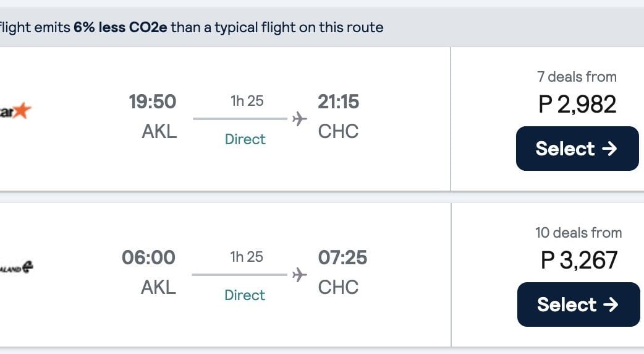Click the arrow in the P 2,982 Select button
644x354 pixels.
(x=610, y=149)
